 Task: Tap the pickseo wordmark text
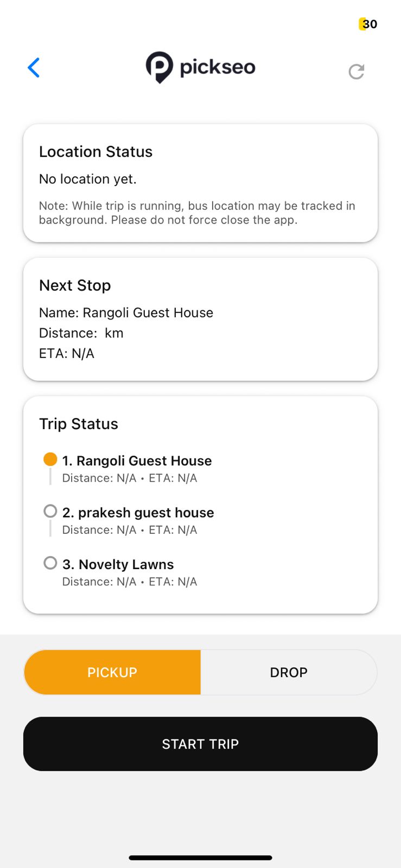point(218,67)
